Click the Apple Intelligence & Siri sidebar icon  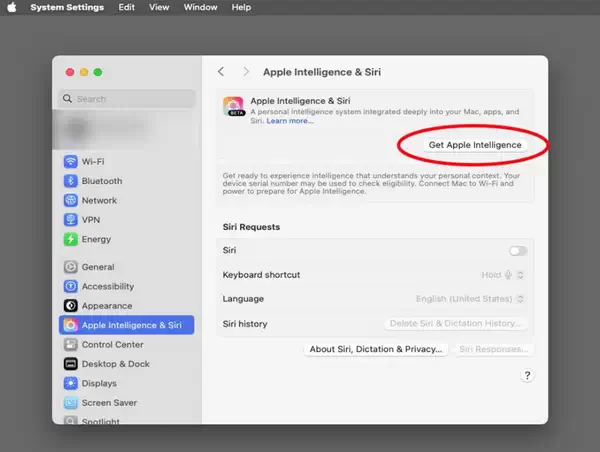(x=70, y=325)
